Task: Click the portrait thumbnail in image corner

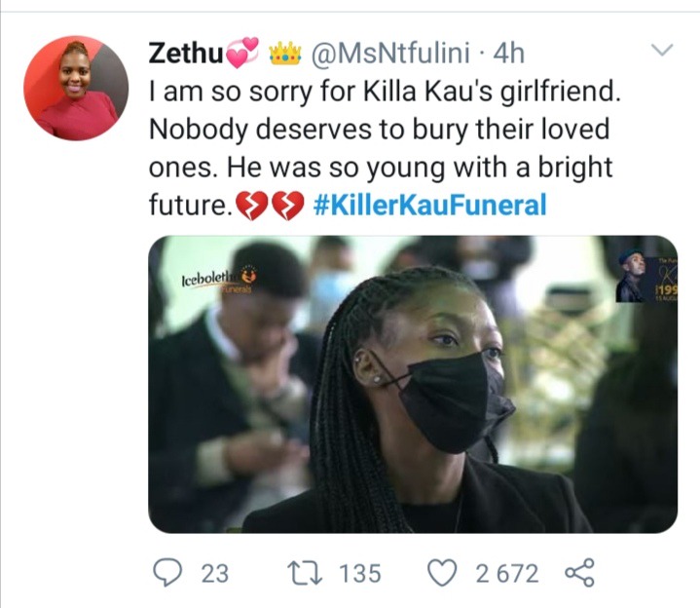Action: (646, 275)
